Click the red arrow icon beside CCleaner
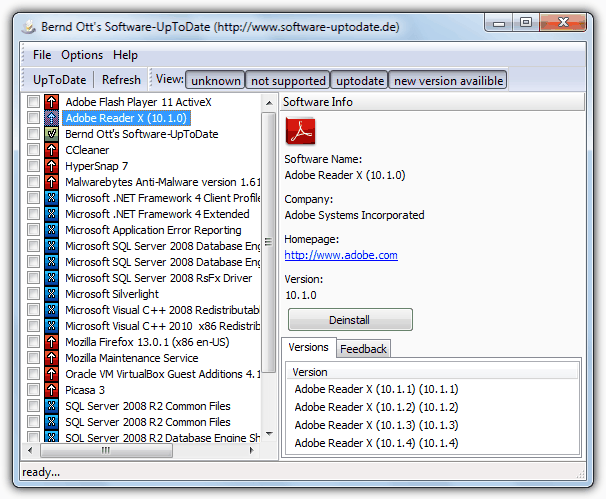Viewport: 606px width, 499px height. click(51, 150)
